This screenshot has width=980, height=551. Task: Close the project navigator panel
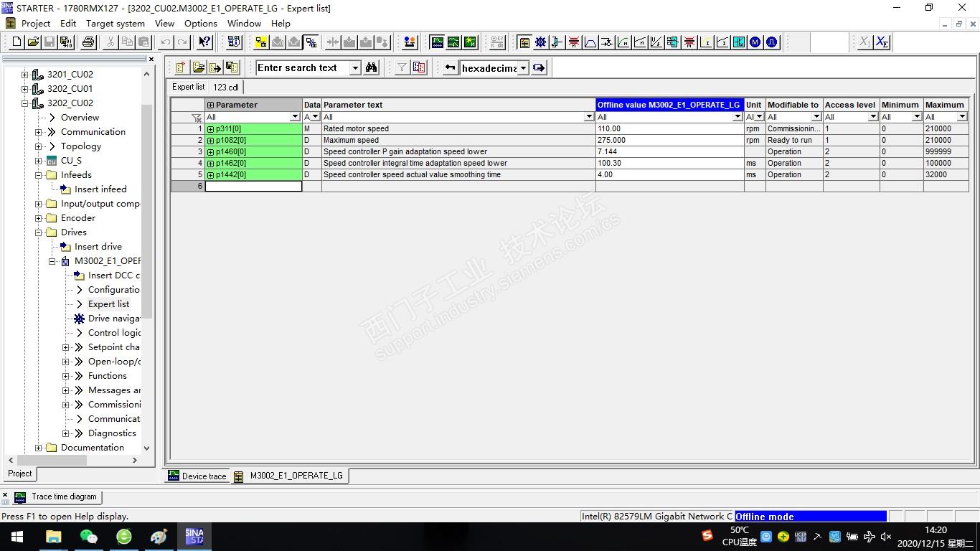[151, 59]
